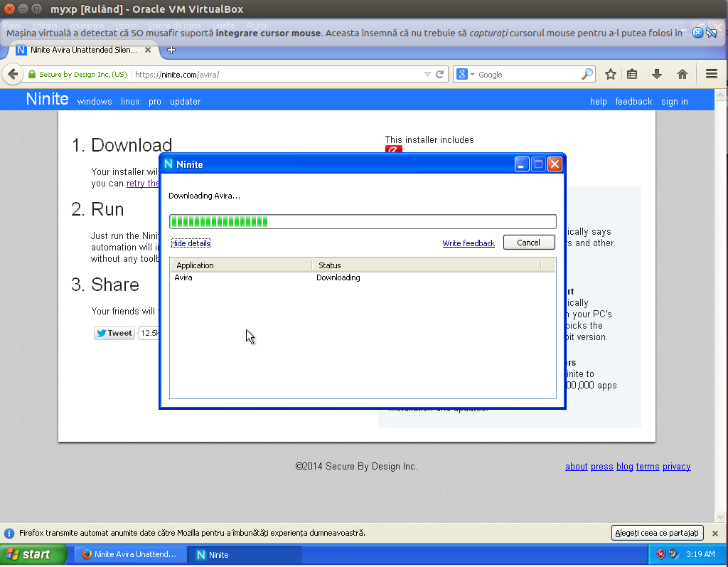This screenshot has height=567, width=728.
Task: Switch to Ninite taskbar button
Action: coord(245,554)
